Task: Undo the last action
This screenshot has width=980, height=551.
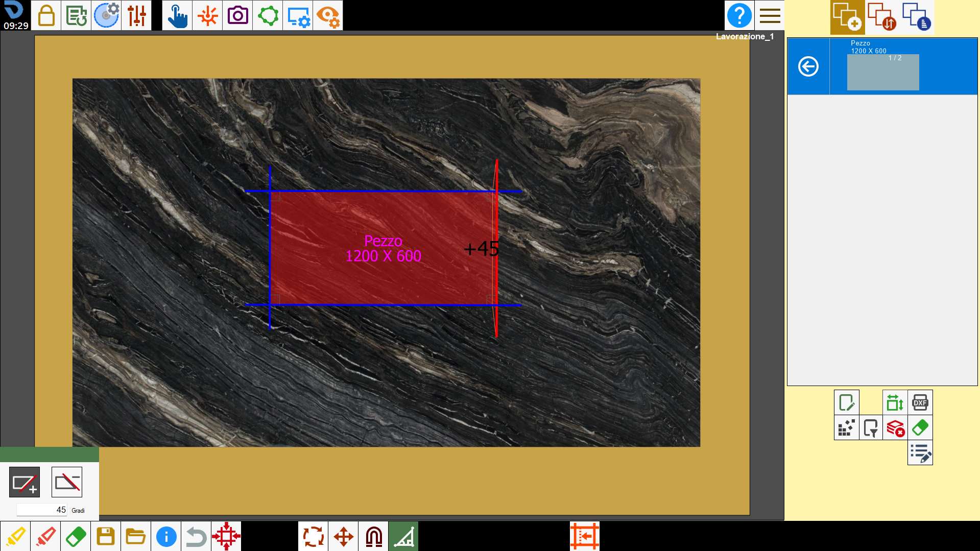Action: [x=196, y=536]
